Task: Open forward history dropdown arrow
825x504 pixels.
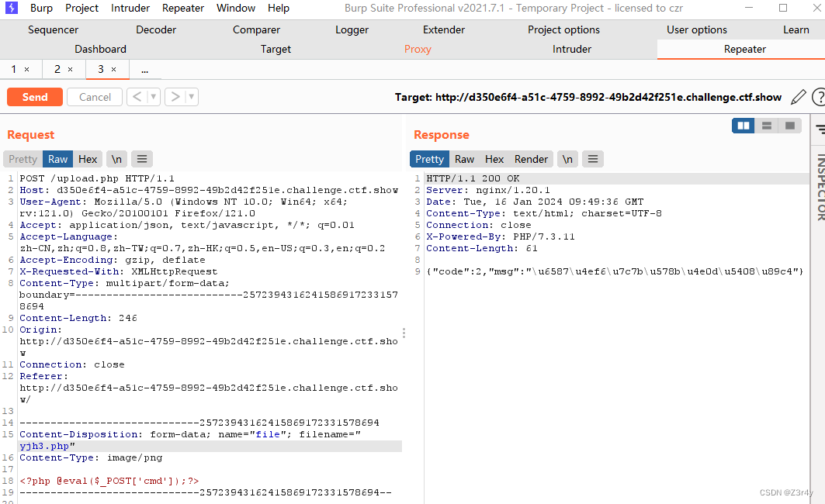Action: pos(192,97)
